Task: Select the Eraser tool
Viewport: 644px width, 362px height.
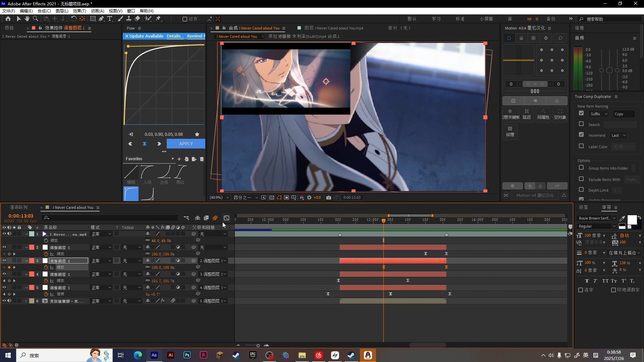Action: click(137, 19)
